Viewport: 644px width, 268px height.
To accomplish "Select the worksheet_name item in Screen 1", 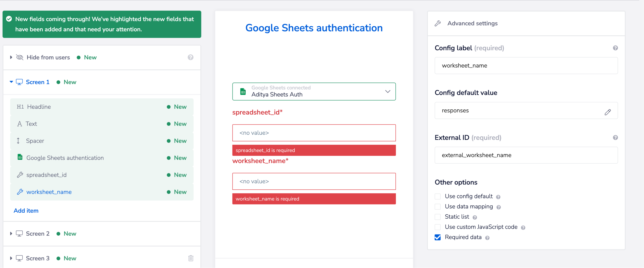I will coord(49,192).
